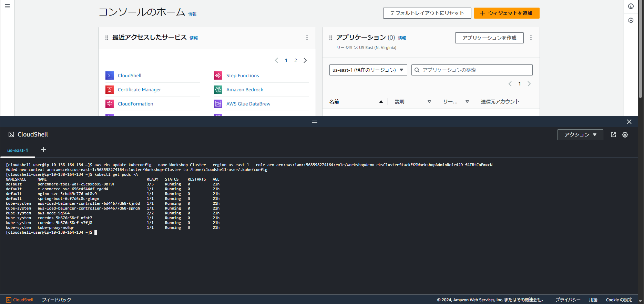Click the spring-boot-6cf7d6c8c-gtmgn pod name
Screen dimensions: 644x304
click(x=68, y=199)
